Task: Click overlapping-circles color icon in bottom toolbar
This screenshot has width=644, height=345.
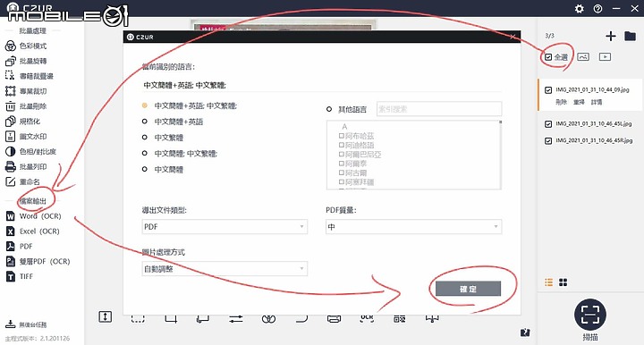Action: [268, 319]
